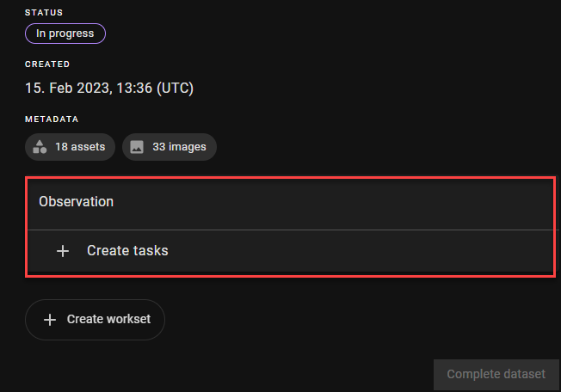Select the STATUS heading label
Image resolution: width=561 pixels, height=392 pixels.
coord(45,12)
